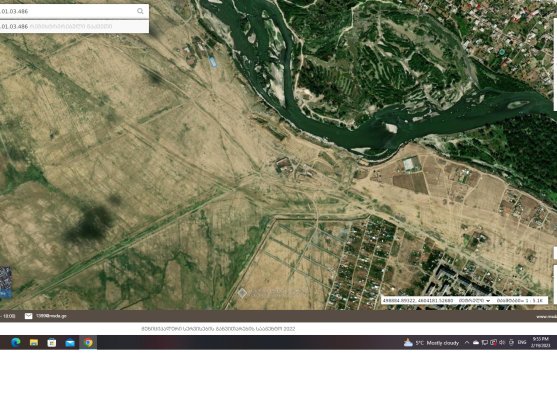Select the 01.03.486 search suggestion
Image resolution: width=557 pixels, height=398 pixels.
click(x=74, y=26)
